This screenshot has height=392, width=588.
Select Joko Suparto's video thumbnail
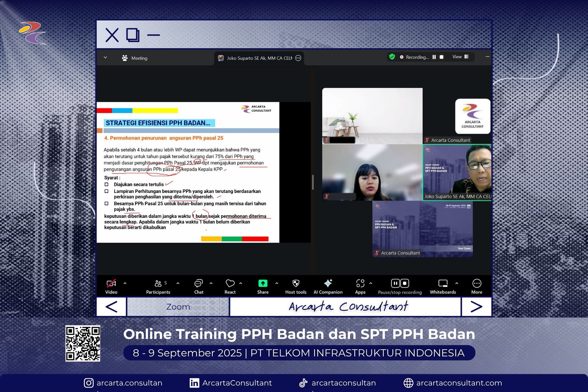tap(457, 172)
